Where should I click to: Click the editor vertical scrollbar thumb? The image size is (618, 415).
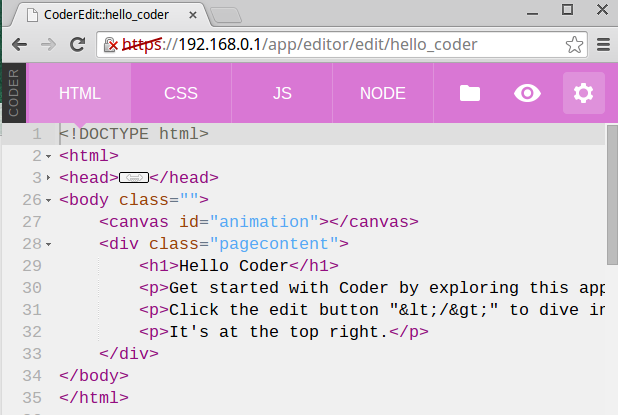[x=612, y=195]
